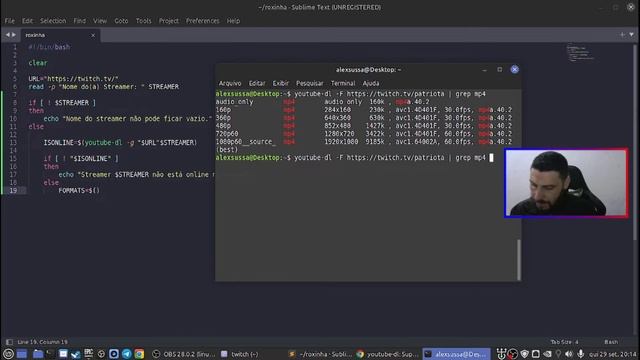The image size is (640, 360).
Task: Click the trident tray icon
Action: pos(501,354)
